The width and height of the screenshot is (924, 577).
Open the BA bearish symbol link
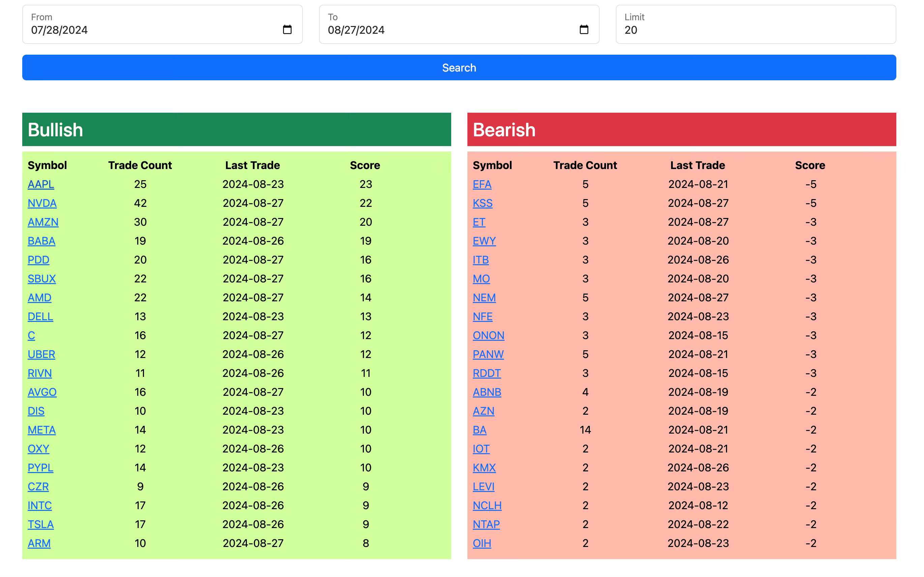tap(480, 430)
